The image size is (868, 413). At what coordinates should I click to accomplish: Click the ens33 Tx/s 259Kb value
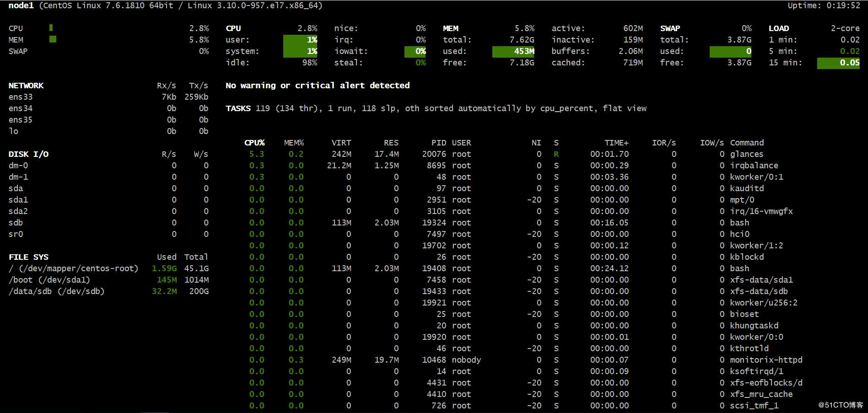coord(196,97)
